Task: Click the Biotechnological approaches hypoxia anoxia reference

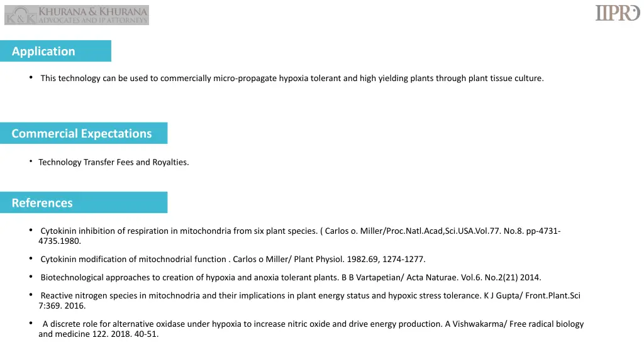Action: (x=291, y=277)
